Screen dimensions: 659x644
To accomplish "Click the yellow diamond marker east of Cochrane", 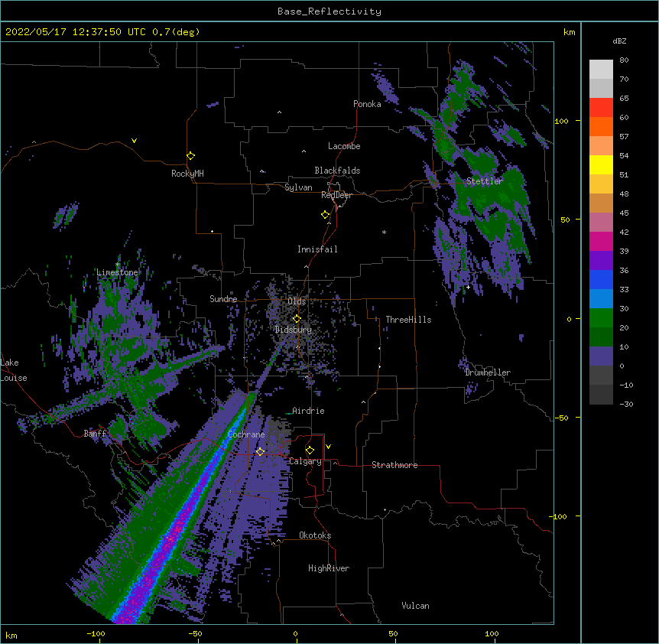I will (x=260, y=452).
